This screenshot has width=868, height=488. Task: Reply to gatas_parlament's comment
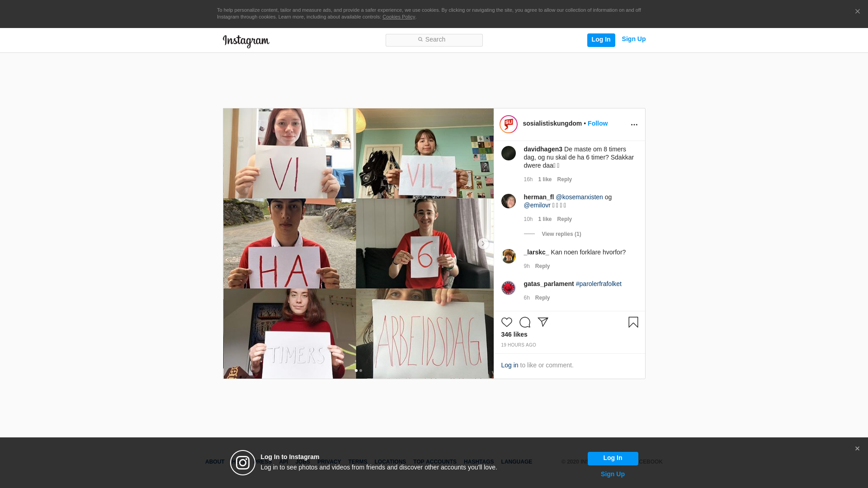[x=542, y=298]
